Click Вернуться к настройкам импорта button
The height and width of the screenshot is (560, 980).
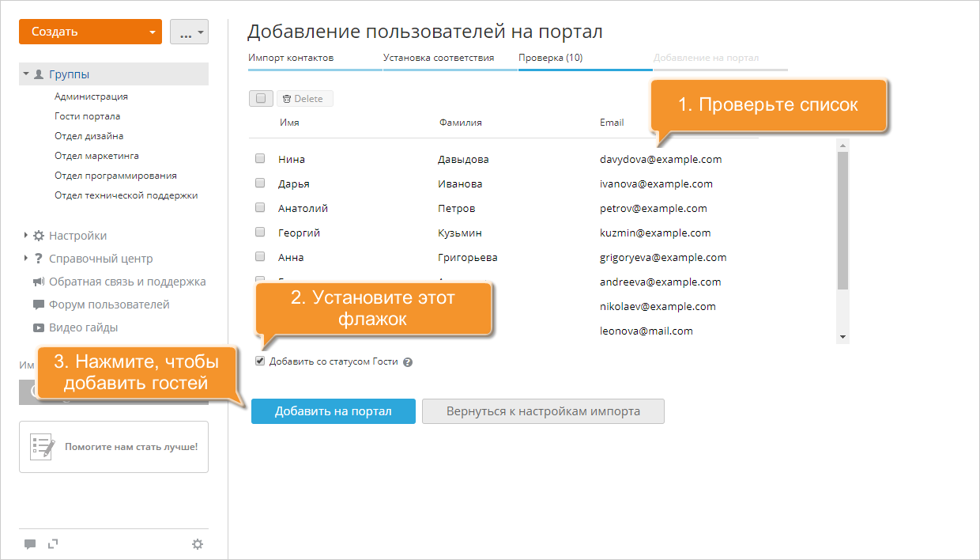click(x=543, y=411)
